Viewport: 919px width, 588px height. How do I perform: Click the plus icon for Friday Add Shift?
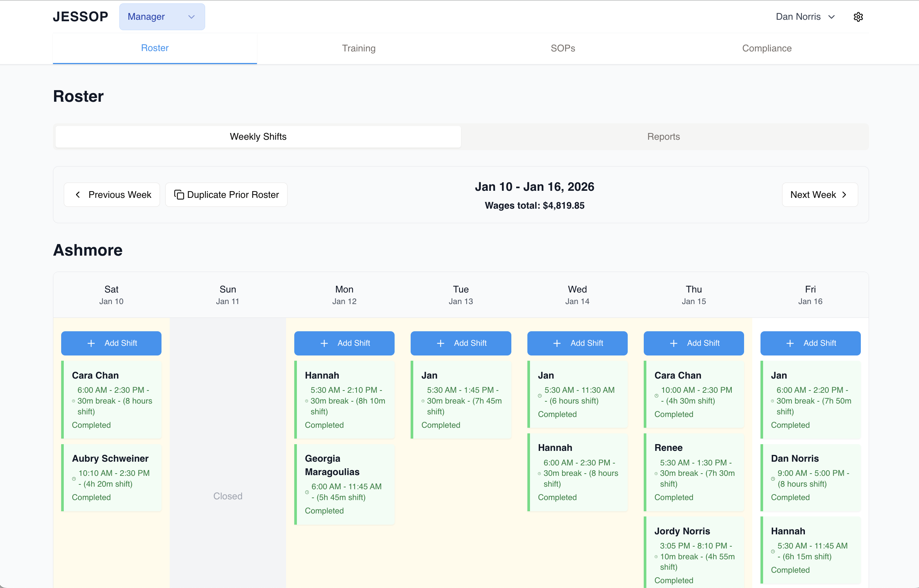790,343
